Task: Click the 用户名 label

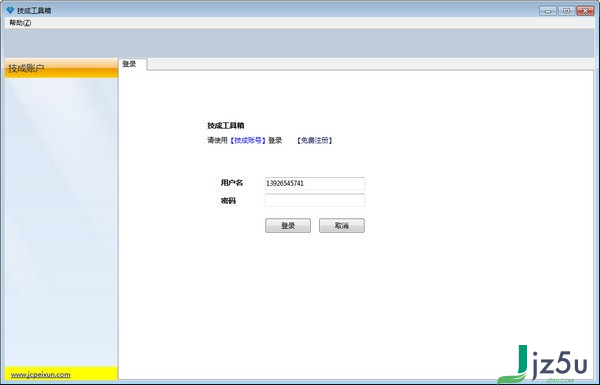Action: coord(232,183)
